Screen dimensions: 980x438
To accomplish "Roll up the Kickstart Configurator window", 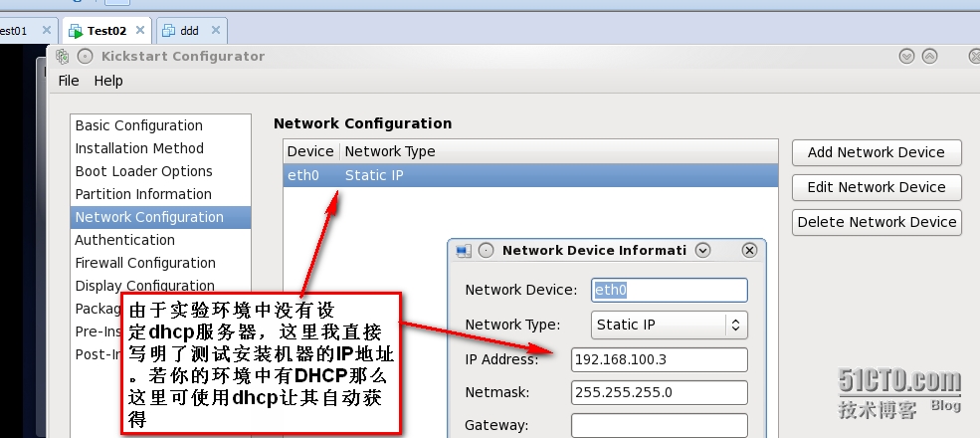I will tap(929, 57).
